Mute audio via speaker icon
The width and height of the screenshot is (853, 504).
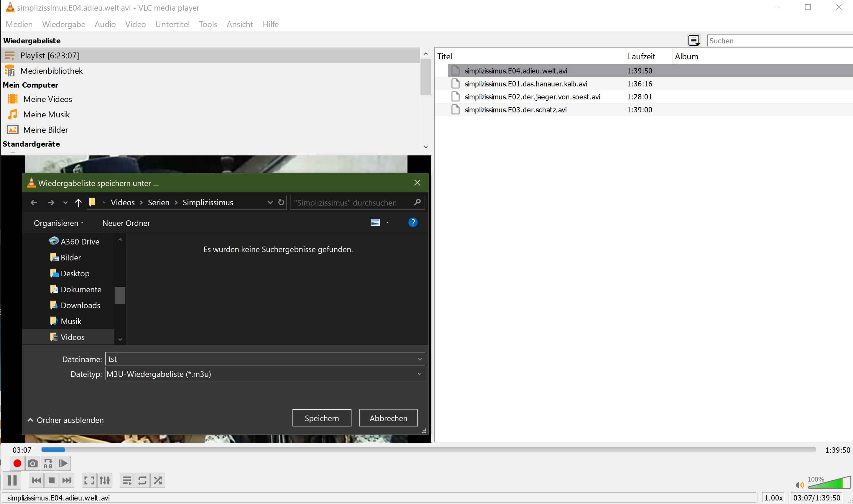799,485
